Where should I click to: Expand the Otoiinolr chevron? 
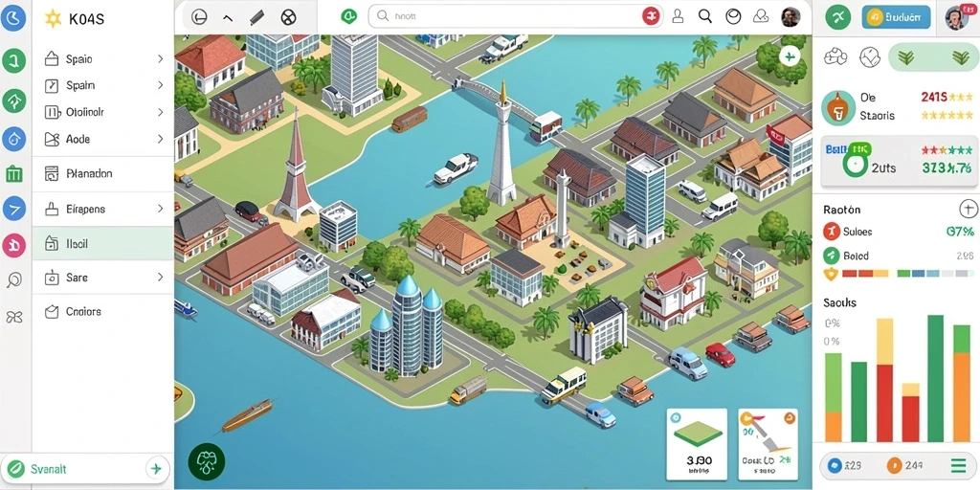(160, 113)
